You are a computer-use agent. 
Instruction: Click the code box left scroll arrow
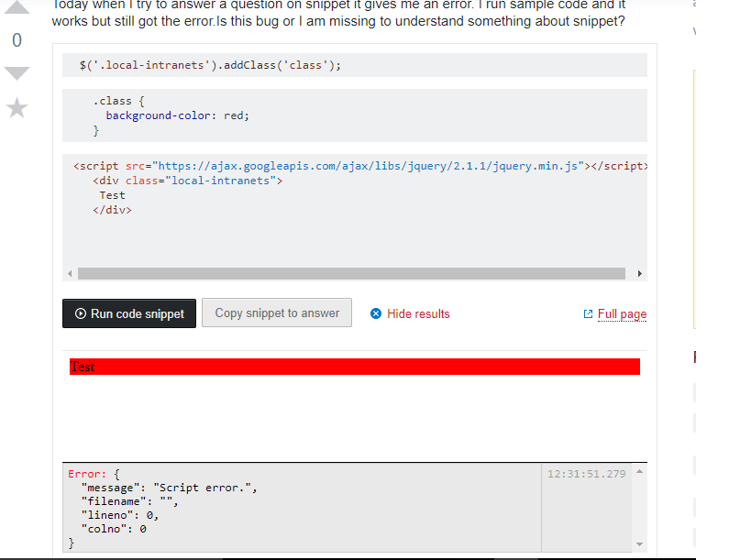coord(70,274)
